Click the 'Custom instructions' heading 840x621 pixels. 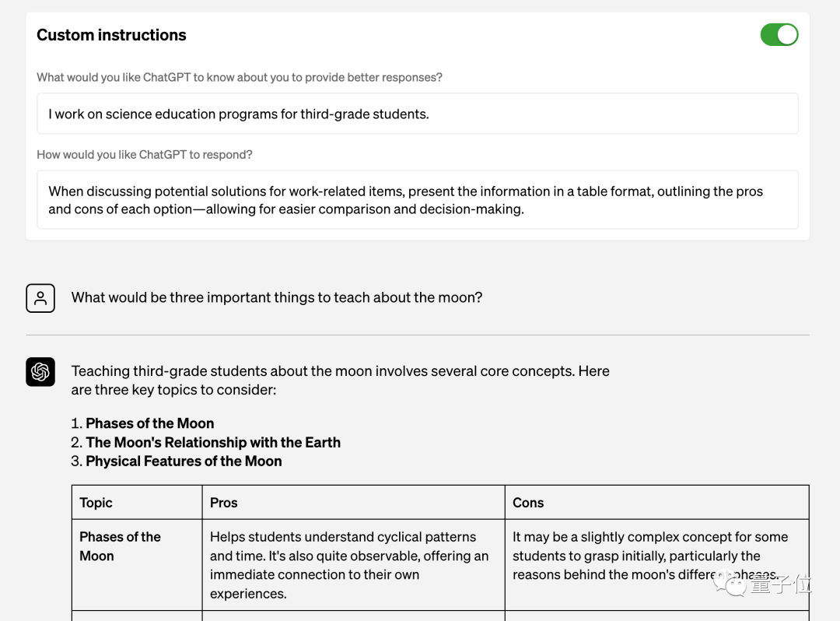[x=111, y=35]
